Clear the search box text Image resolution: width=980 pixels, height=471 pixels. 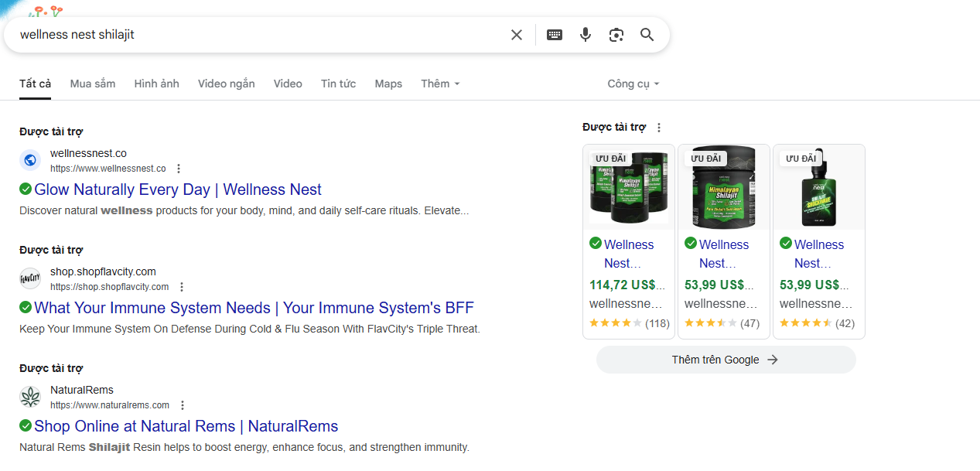[517, 35]
